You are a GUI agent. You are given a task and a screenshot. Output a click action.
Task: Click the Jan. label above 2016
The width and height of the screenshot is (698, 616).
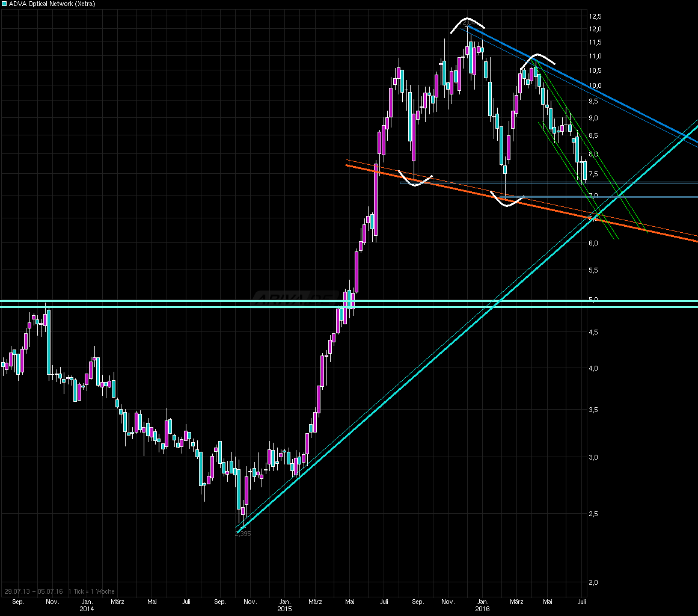tap(483, 602)
